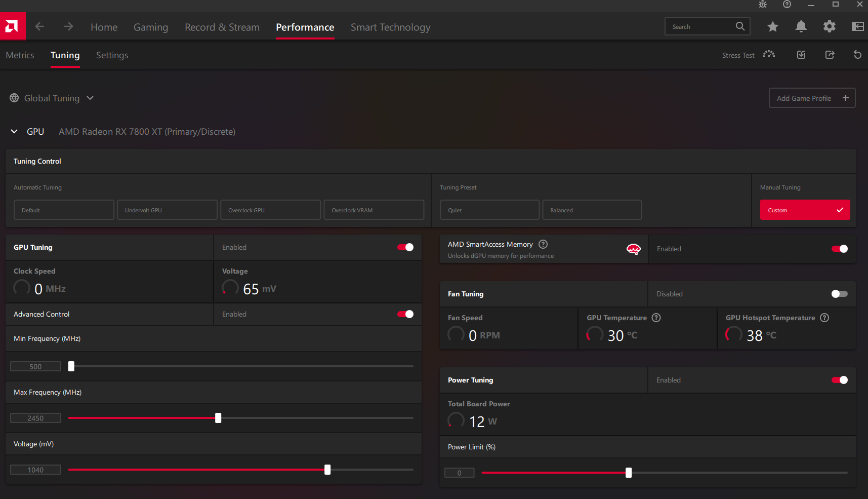
Task: Click the Power Limit value box
Action: [460, 473]
